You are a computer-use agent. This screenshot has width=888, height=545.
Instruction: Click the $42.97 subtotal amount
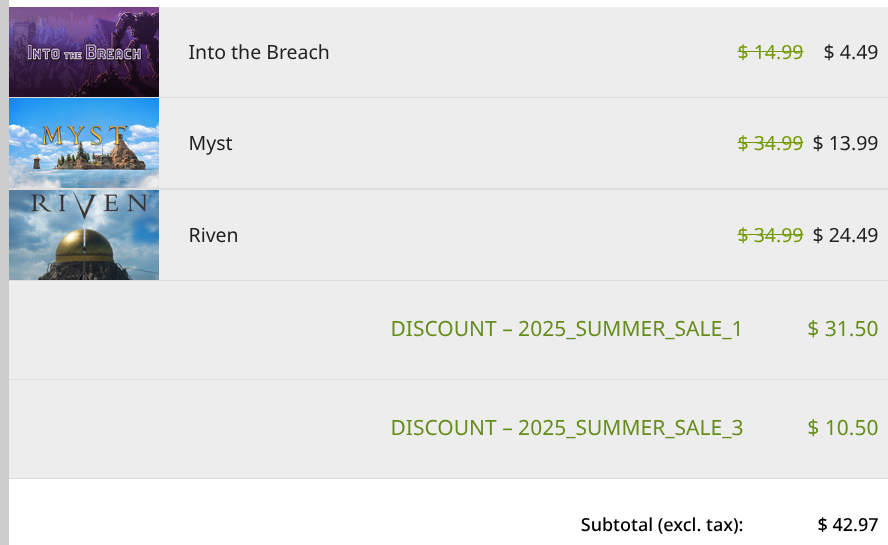tap(848, 525)
